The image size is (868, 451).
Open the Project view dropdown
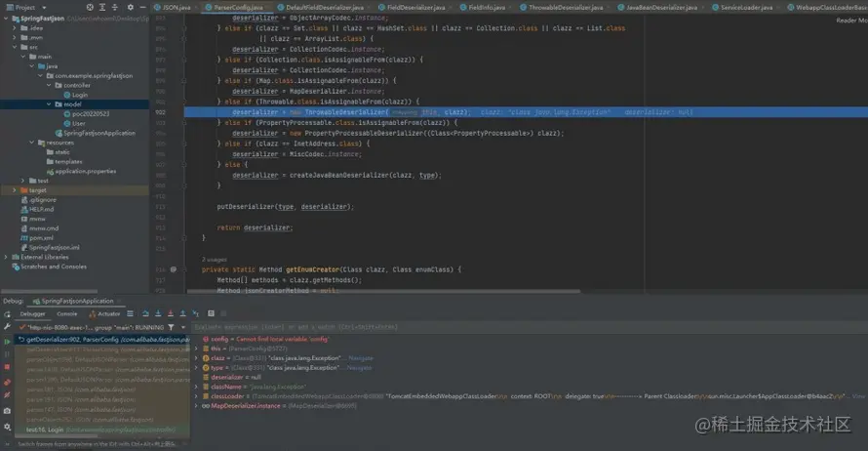(x=44, y=7)
